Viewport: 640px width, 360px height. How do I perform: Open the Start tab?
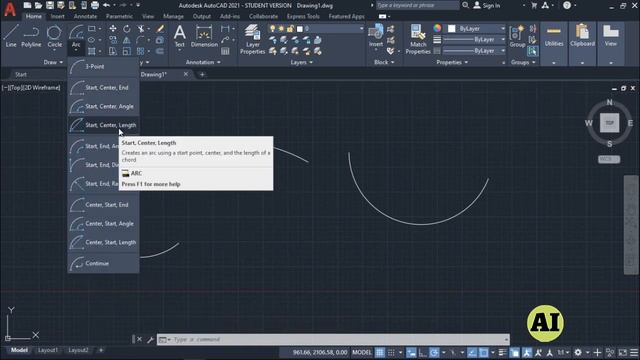click(20, 74)
